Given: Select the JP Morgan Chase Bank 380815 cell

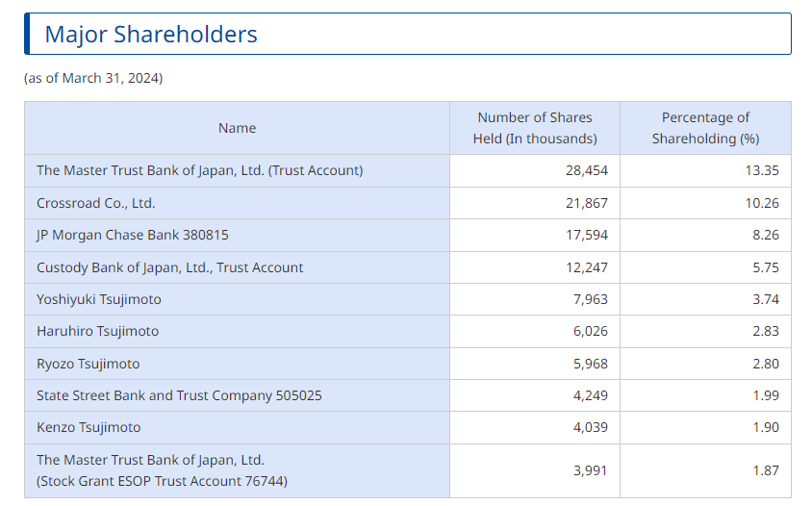Looking at the screenshot, I should pos(238,235).
